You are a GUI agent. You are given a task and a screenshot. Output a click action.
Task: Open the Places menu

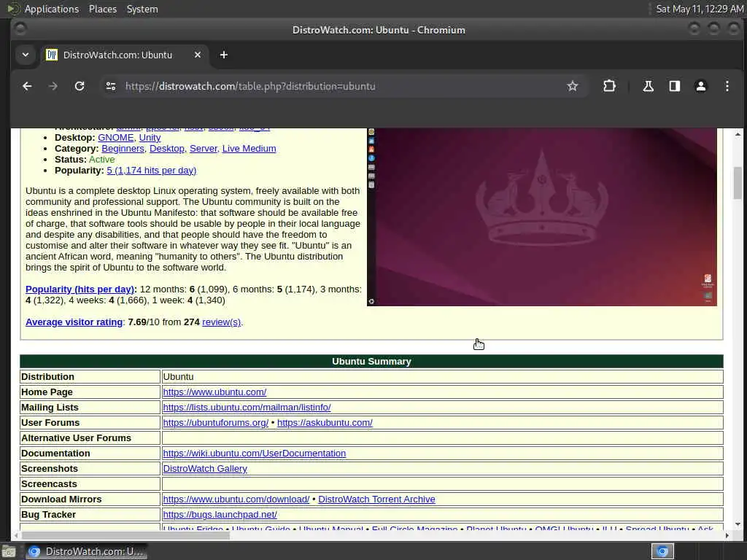click(x=102, y=9)
